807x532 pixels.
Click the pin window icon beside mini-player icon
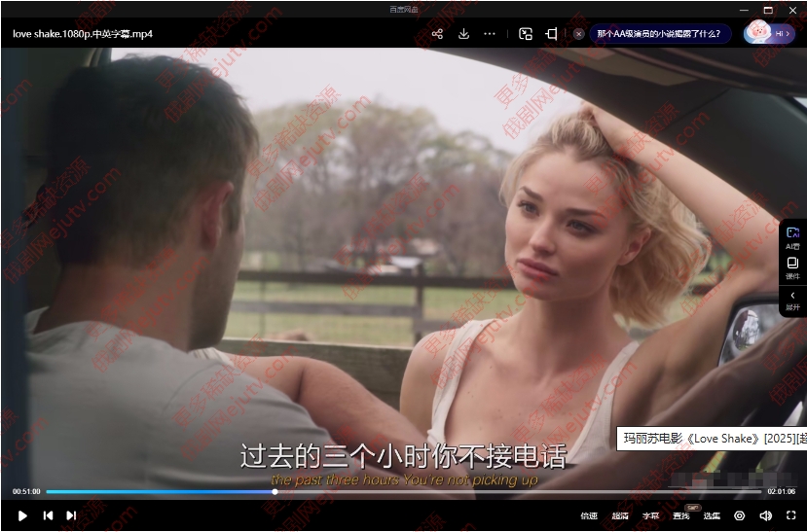[551, 34]
